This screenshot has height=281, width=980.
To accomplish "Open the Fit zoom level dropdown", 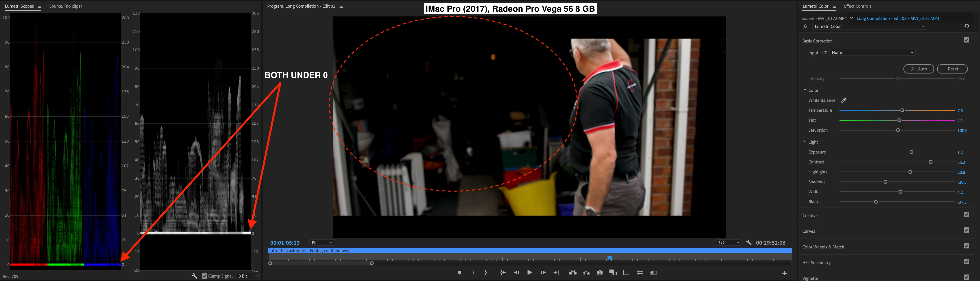I will tap(322, 243).
